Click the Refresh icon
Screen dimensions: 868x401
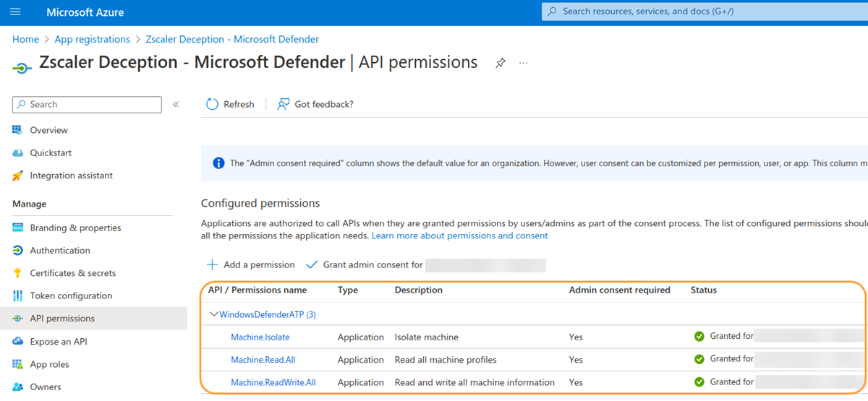click(x=212, y=104)
